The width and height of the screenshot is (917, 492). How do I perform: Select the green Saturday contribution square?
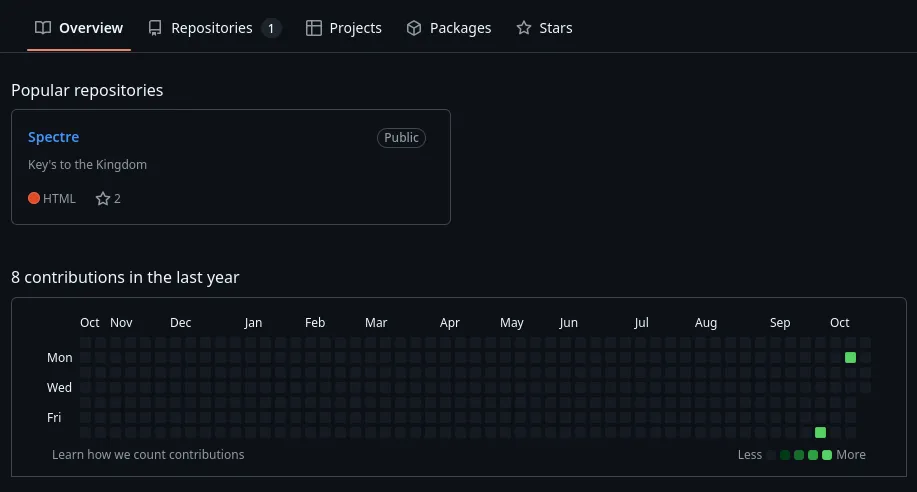click(820, 432)
